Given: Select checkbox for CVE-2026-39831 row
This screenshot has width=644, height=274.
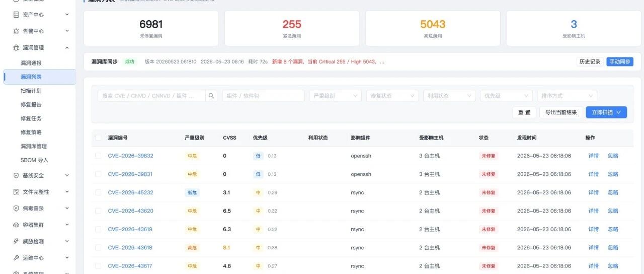Looking at the screenshot, I should [x=98, y=174].
